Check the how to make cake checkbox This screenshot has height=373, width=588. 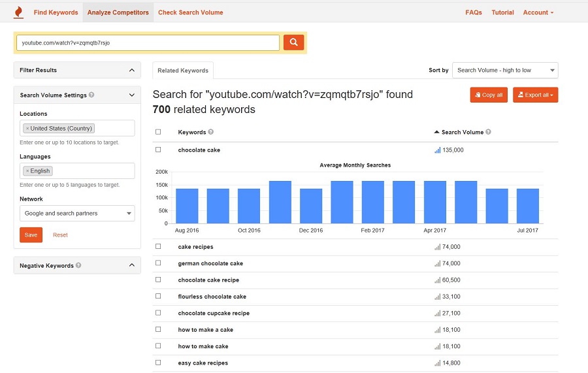(x=158, y=346)
